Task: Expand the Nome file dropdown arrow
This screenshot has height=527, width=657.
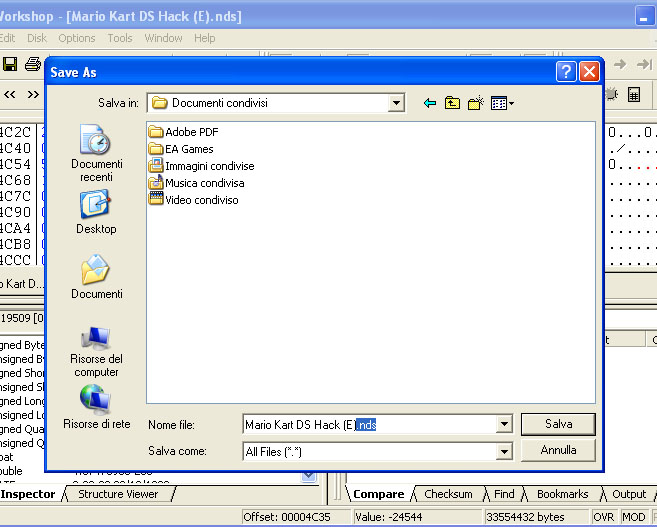Action: click(x=504, y=424)
